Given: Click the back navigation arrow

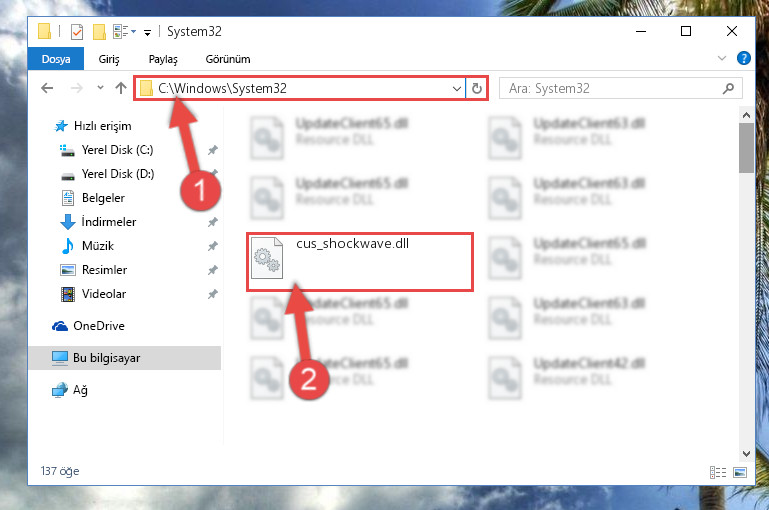Looking at the screenshot, I should 47,88.
